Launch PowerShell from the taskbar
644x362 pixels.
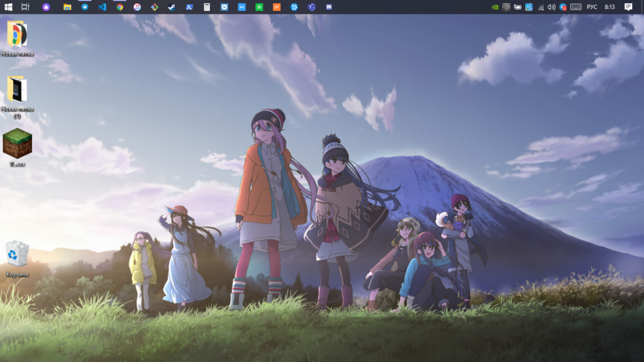[189, 7]
